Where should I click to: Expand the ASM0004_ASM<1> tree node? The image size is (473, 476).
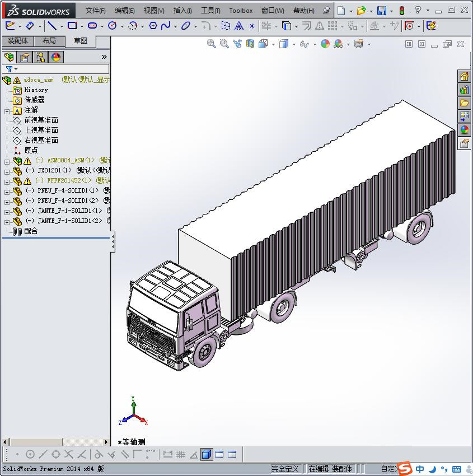coord(7,162)
